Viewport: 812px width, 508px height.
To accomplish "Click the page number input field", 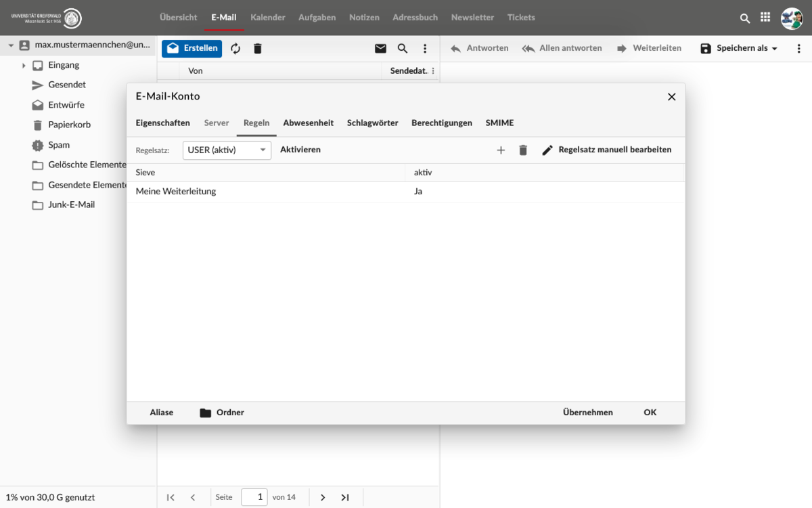I will click(254, 497).
